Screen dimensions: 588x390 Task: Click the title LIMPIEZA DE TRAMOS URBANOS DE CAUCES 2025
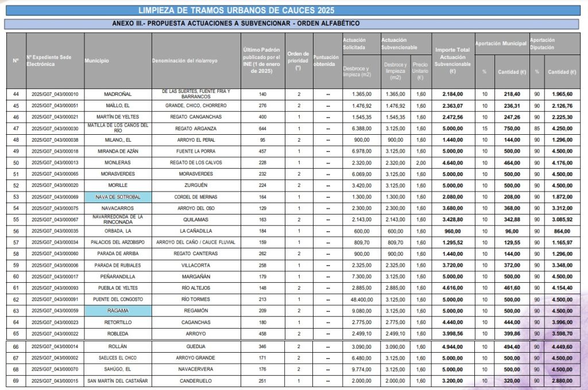point(236,10)
